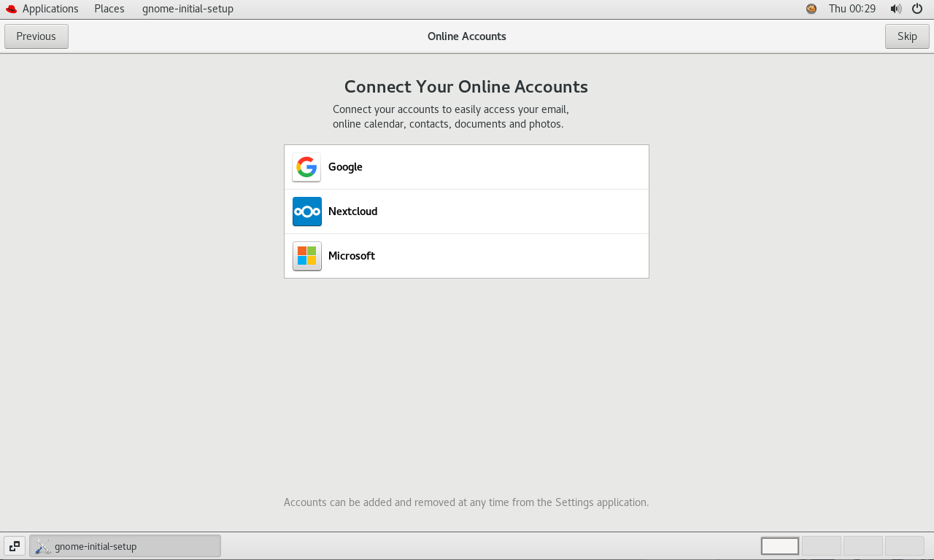Switch to the first workspace
The height and width of the screenshot is (560, 934).
click(x=780, y=545)
